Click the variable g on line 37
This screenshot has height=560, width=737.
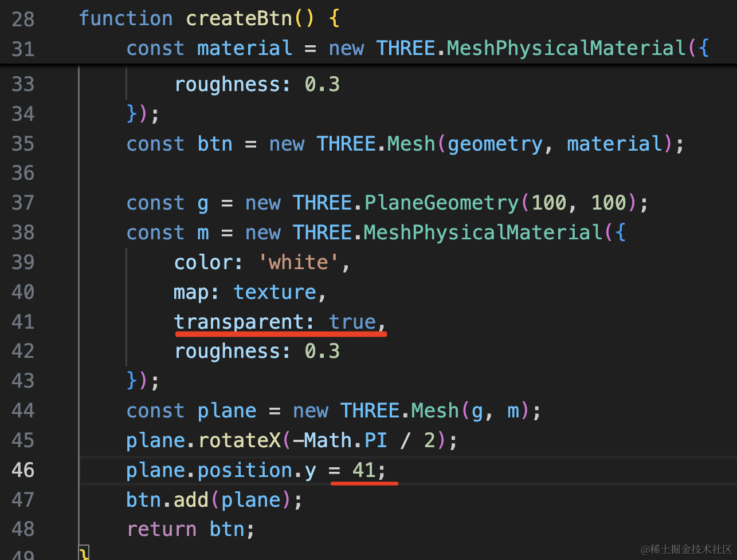tap(203, 204)
